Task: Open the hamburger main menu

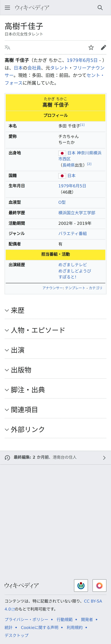Action: (7, 8)
